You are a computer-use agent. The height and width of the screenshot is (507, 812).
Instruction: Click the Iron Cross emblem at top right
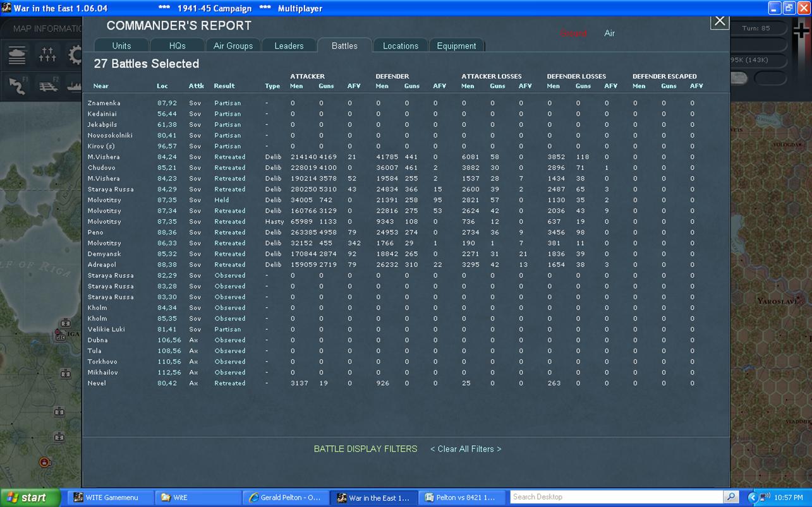click(801, 31)
